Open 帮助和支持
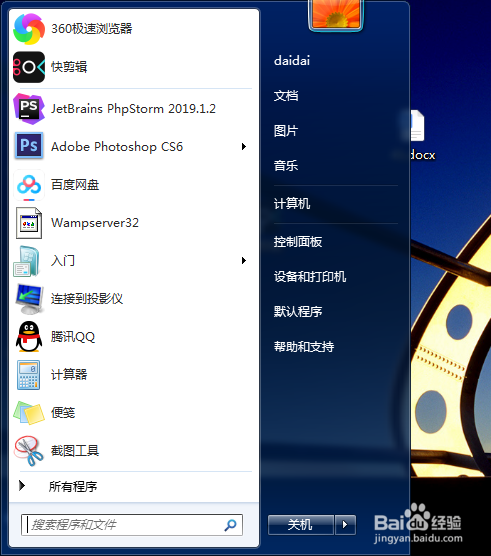 tap(304, 346)
